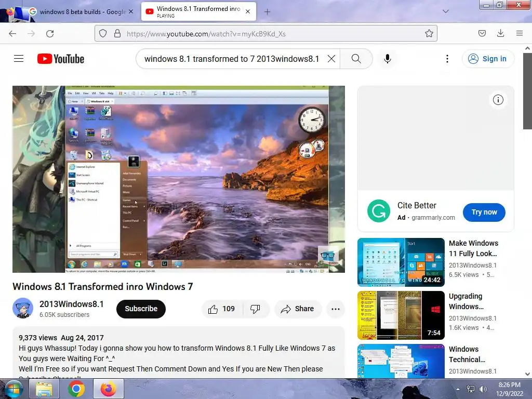
Task: Open the Save to Pocket icon
Action: click(482, 33)
